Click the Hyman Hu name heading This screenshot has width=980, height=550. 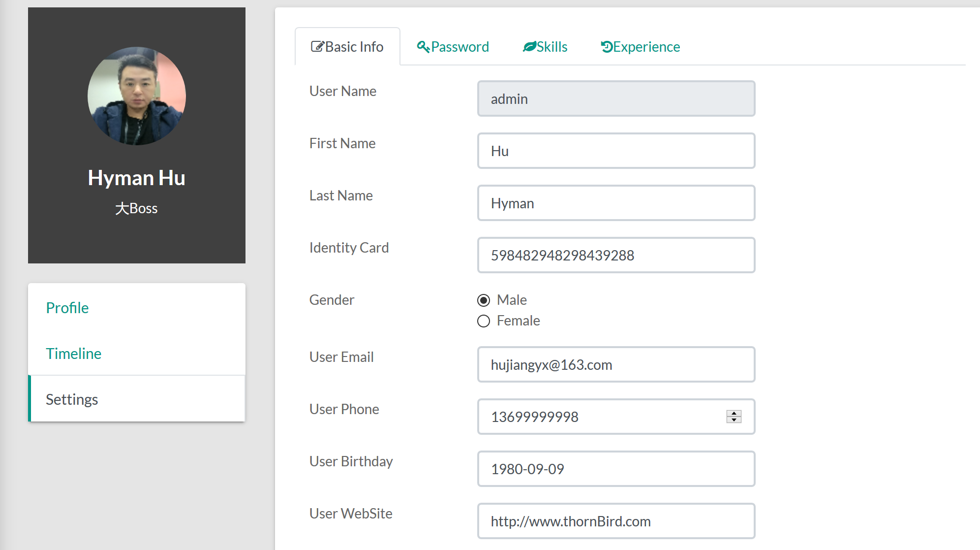click(137, 178)
